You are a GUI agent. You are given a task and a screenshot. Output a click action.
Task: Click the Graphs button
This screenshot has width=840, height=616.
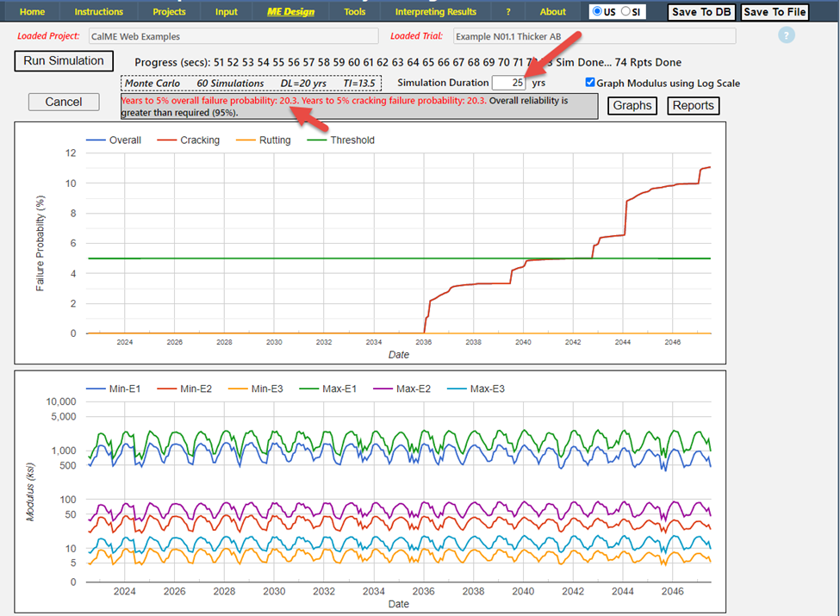click(632, 105)
